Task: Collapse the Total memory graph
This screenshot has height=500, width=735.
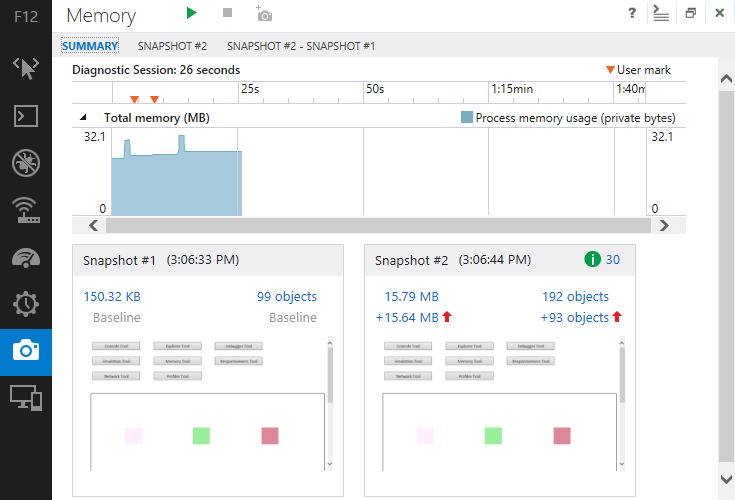Action: (83, 117)
